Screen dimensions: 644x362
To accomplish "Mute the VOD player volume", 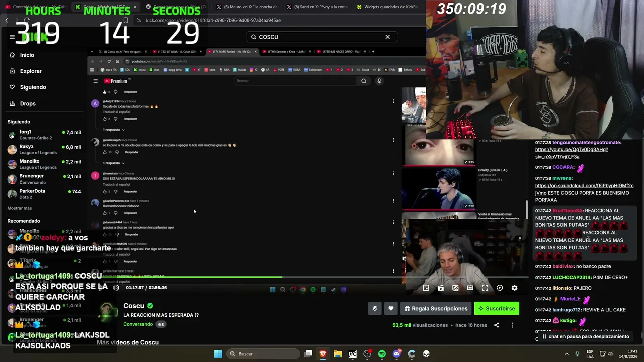I will click(x=116, y=288).
